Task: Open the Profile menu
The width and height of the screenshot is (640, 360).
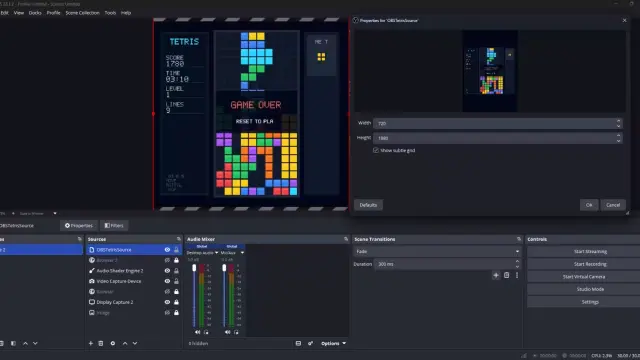Action: (x=53, y=13)
